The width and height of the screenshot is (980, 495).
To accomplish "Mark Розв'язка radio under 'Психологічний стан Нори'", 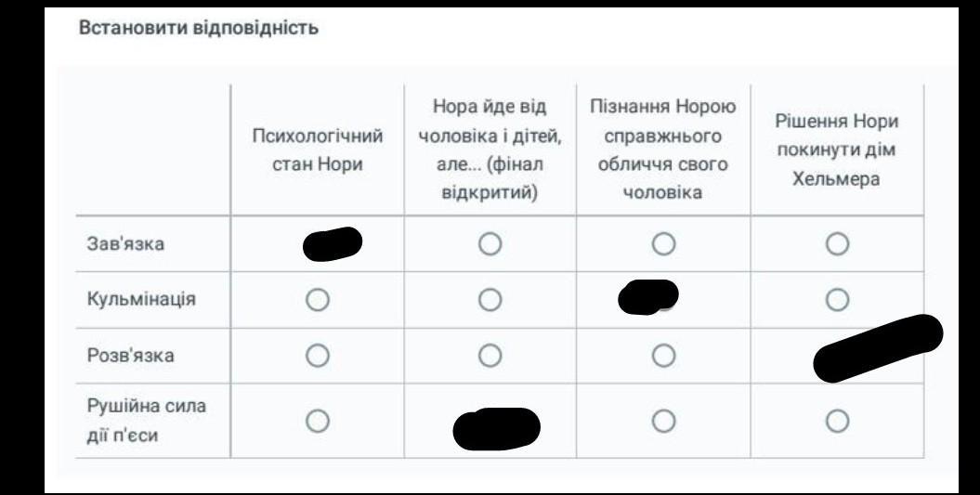I will [x=318, y=356].
